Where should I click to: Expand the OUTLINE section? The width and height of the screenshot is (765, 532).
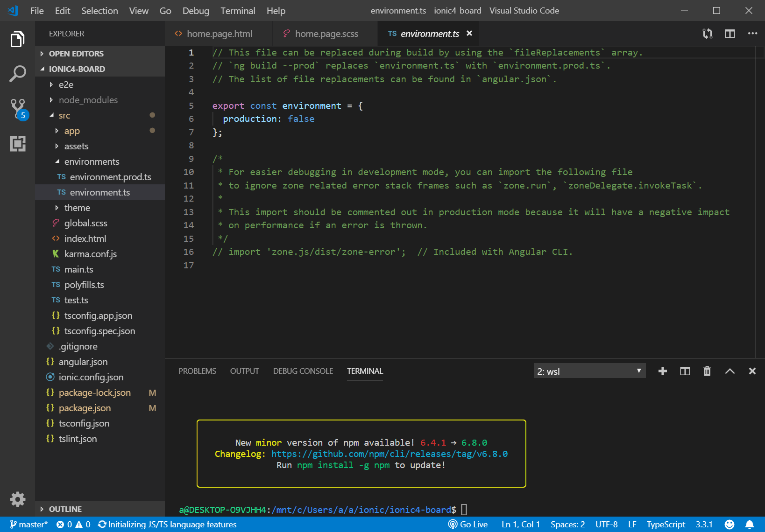pyautogui.click(x=65, y=509)
